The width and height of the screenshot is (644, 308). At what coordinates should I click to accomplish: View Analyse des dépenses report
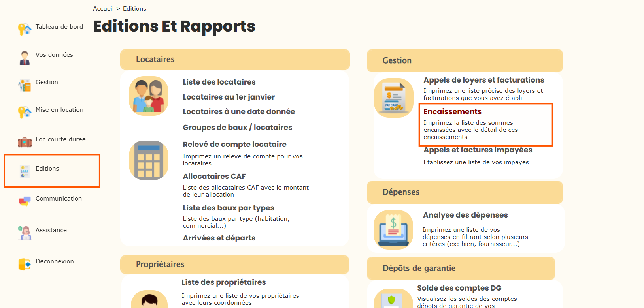click(x=465, y=215)
